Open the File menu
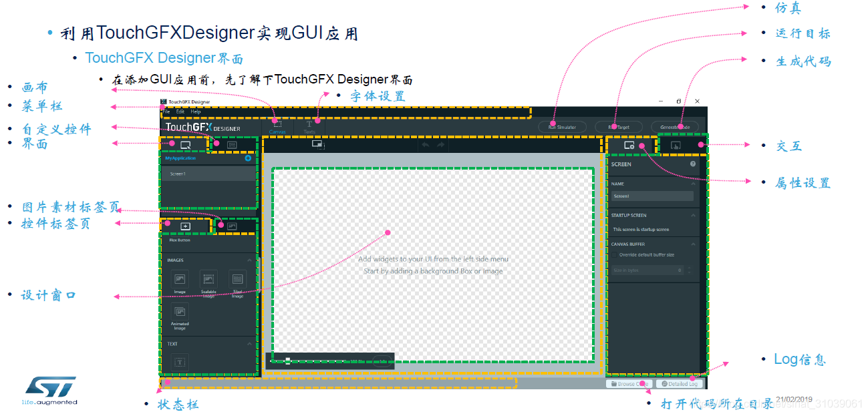 point(165,112)
